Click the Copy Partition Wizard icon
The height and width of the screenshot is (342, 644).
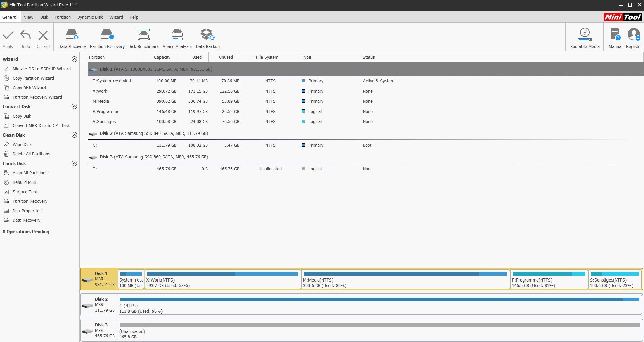tap(6, 78)
